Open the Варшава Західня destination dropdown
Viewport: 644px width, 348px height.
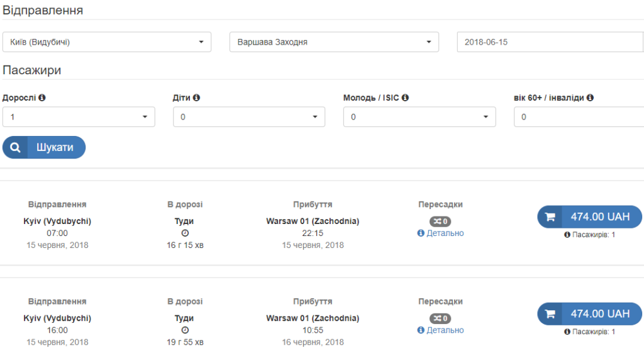[334, 42]
